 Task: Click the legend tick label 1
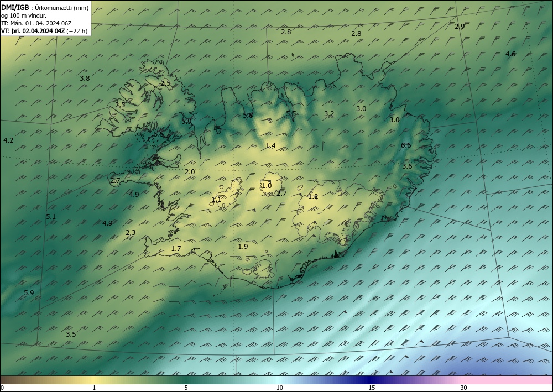pos(94,388)
